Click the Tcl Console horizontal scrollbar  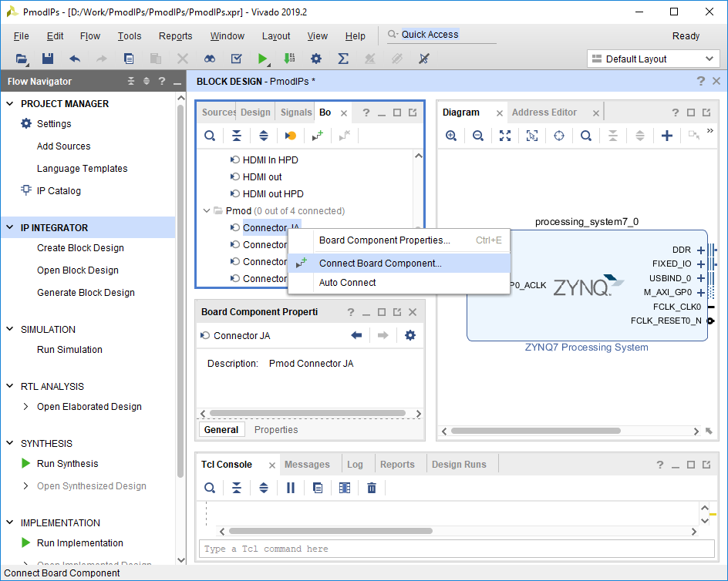click(x=331, y=531)
